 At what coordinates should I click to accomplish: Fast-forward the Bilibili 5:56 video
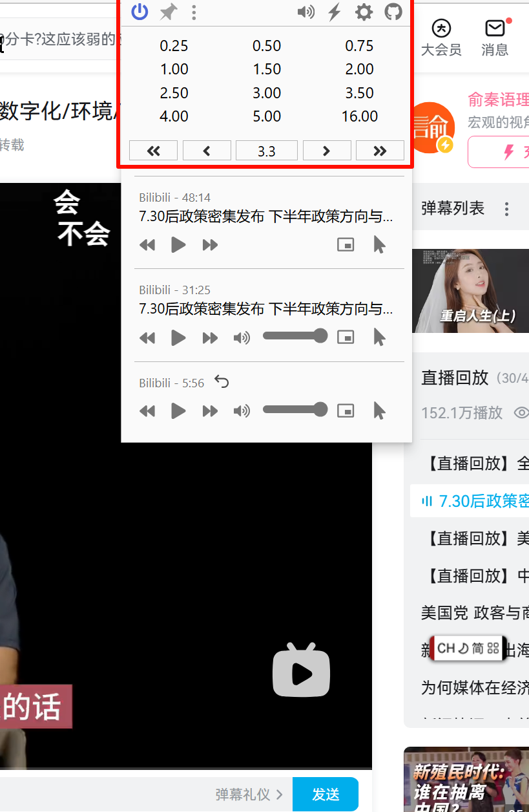tap(210, 411)
